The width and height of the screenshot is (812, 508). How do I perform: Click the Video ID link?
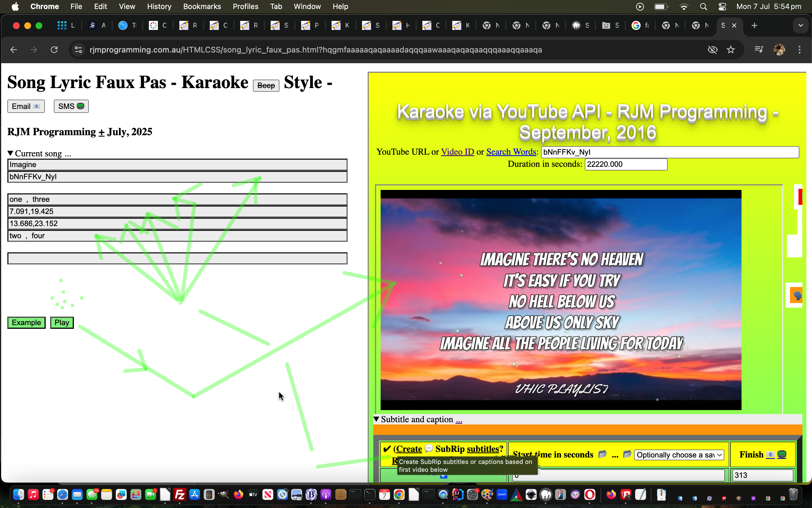point(457,152)
